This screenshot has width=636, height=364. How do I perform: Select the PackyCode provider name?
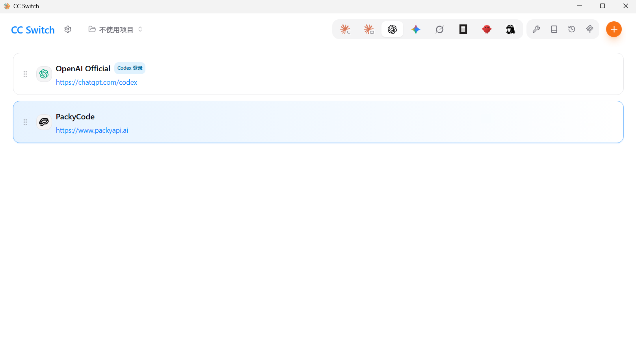[75, 117]
